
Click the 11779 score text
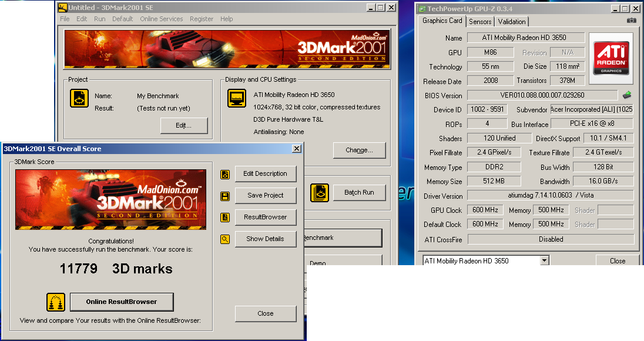79,269
